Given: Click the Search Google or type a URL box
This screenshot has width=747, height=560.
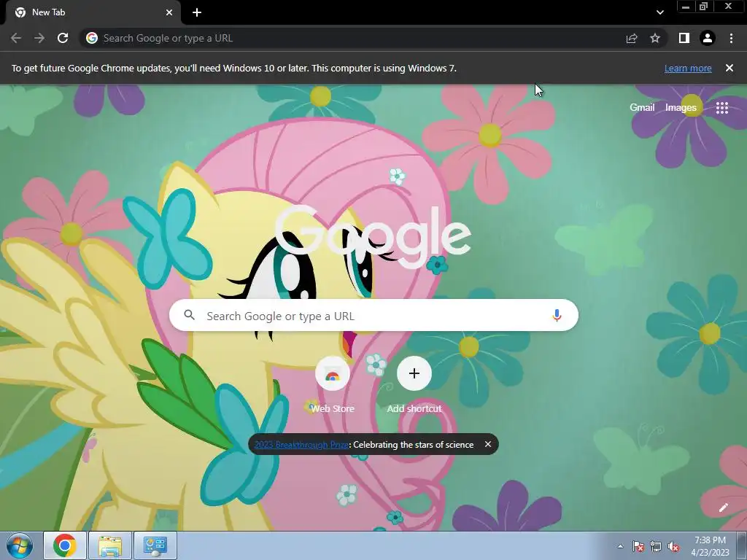Looking at the screenshot, I should (373, 315).
